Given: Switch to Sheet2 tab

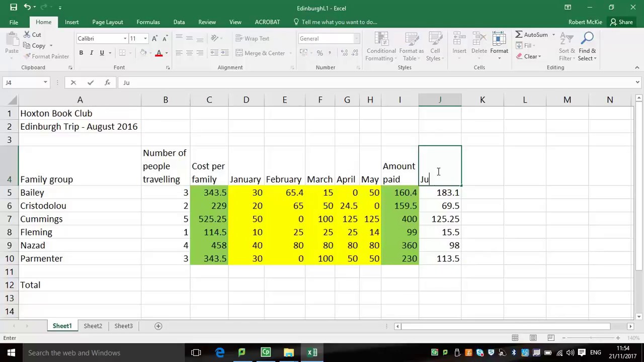Looking at the screenshot, I should pos(93,326).
